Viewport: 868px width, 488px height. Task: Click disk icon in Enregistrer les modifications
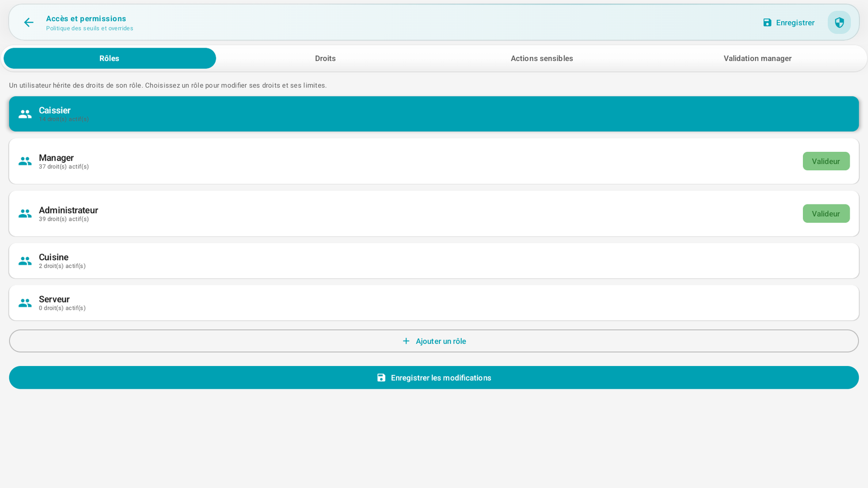pos(381,377)
